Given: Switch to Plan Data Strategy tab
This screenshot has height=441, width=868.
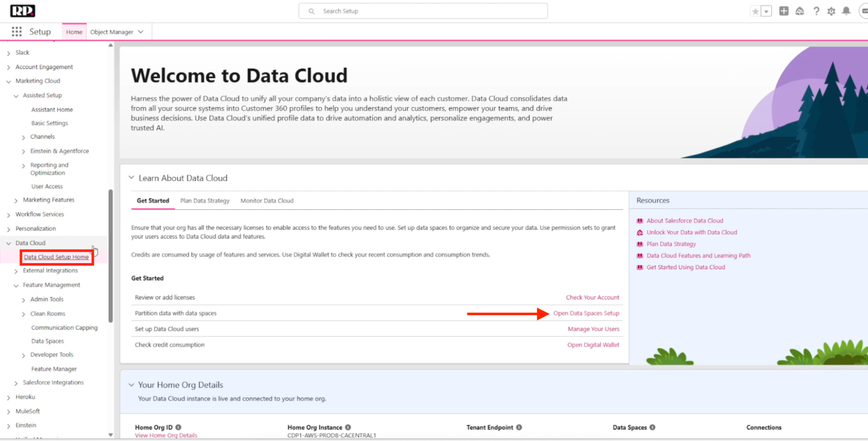Looking at the screenshot, I should [205, 201].
